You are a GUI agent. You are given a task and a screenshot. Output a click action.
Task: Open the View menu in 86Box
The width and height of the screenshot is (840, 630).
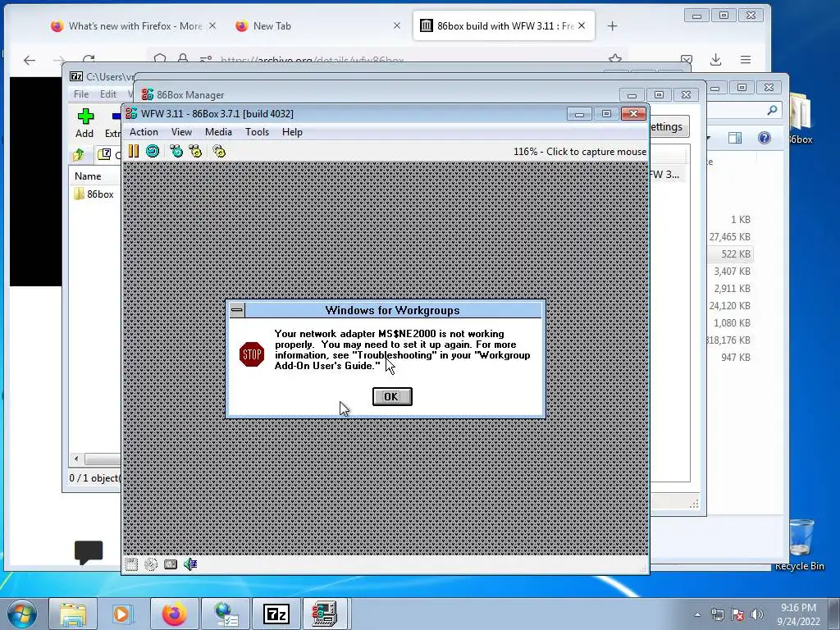pyautogui.click(x=181, y=132)
